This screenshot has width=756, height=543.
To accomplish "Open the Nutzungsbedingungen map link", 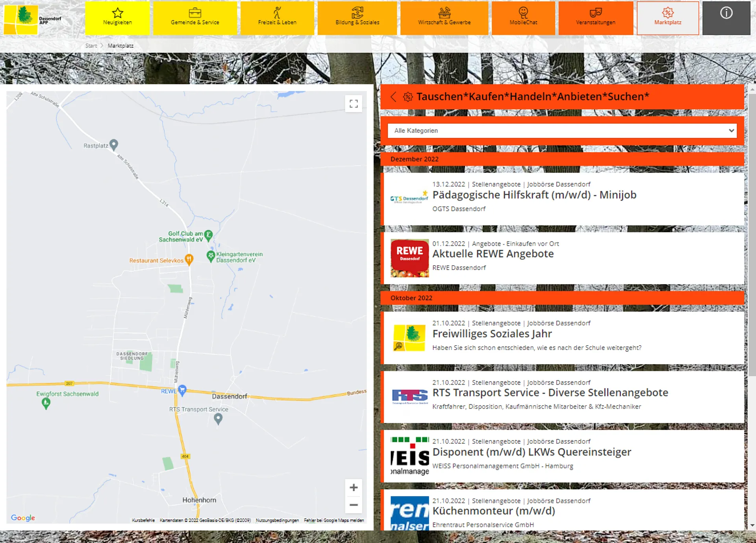I will [277, 520].
